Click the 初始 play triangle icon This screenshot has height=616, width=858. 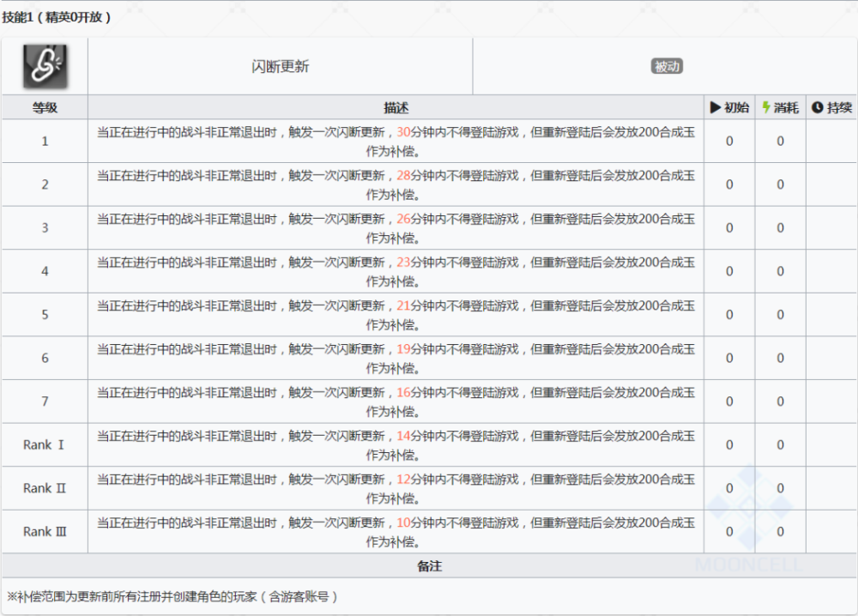(715, 107)
